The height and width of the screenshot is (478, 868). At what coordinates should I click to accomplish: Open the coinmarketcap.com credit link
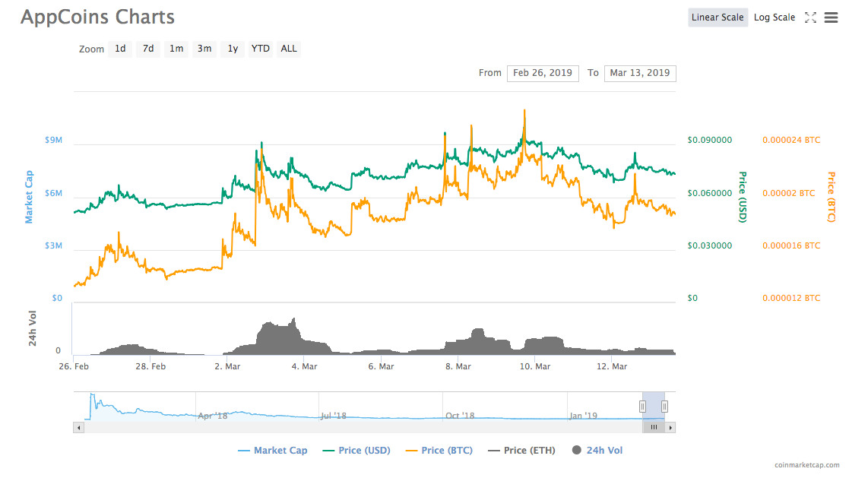[806, 465]
